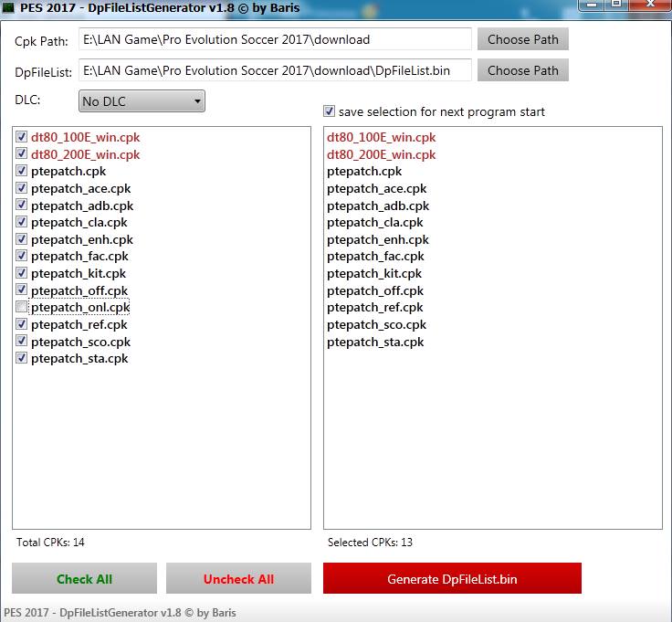
Task: Select ptepatch_ace.cpk in the right list
Action: coord(377,188)
